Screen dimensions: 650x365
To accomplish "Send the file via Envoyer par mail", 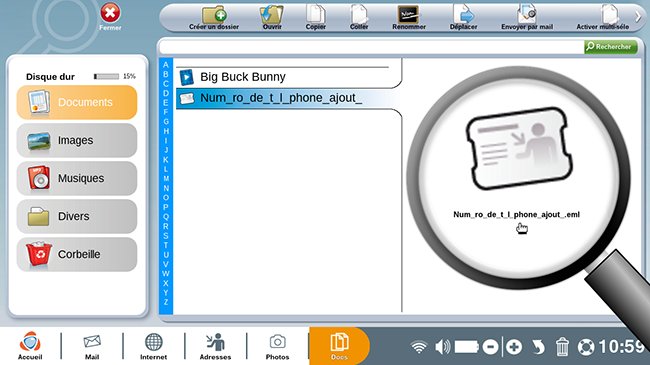I will point(527,15).
